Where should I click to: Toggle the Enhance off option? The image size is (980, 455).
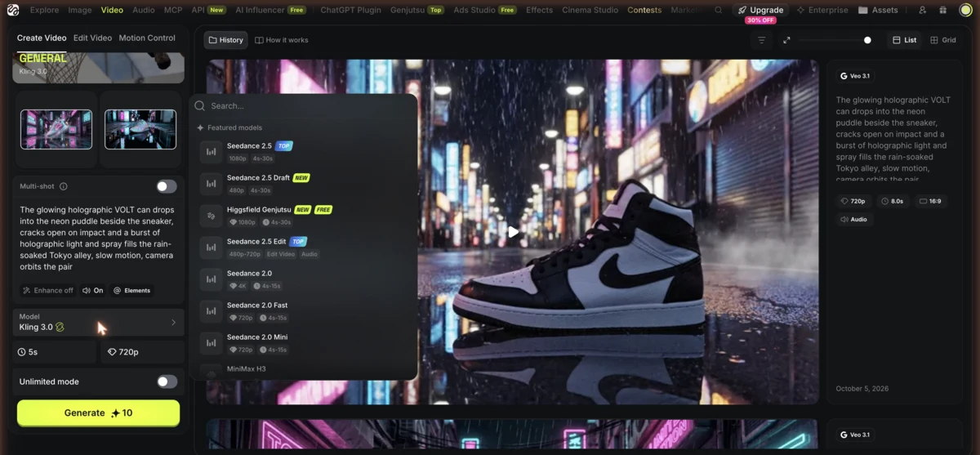click(x=47, y=290)
